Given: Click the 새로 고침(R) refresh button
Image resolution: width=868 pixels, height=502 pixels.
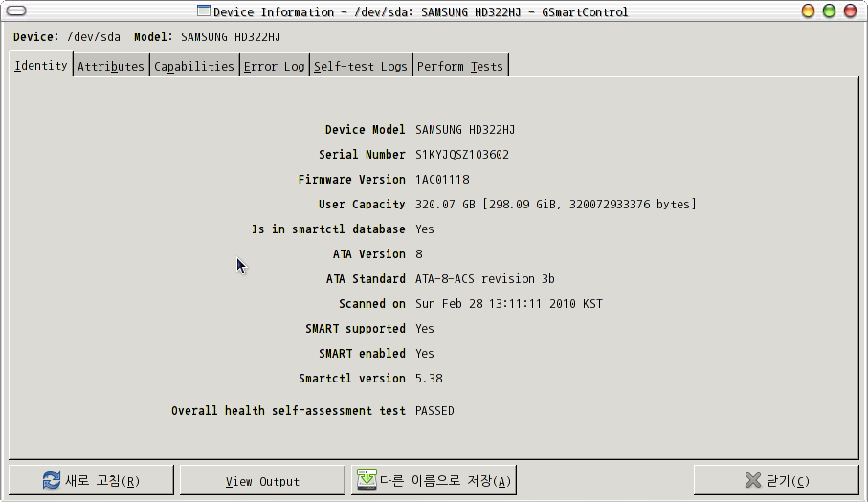Looking at the screenshot, I should pos(91,480).
